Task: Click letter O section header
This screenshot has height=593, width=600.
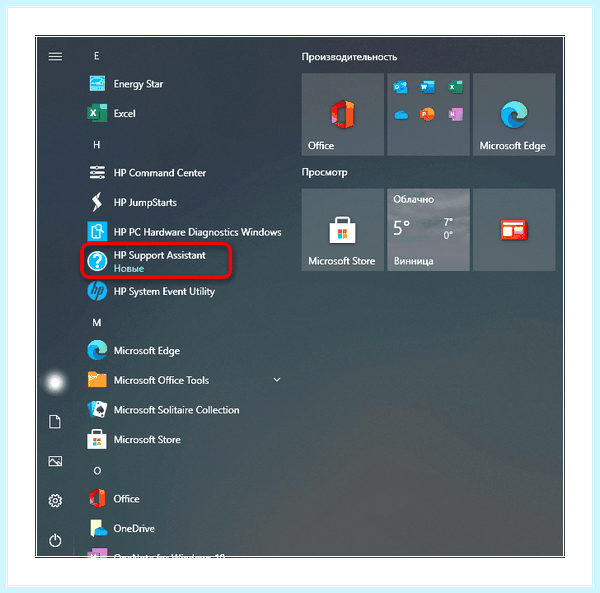Action: [x=97, y=471]
